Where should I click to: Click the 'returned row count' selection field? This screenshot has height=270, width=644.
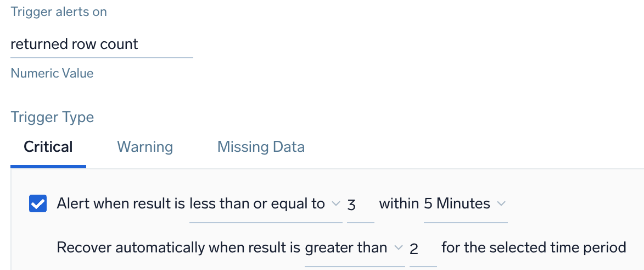pyautogui.click(x=102, y=45)
